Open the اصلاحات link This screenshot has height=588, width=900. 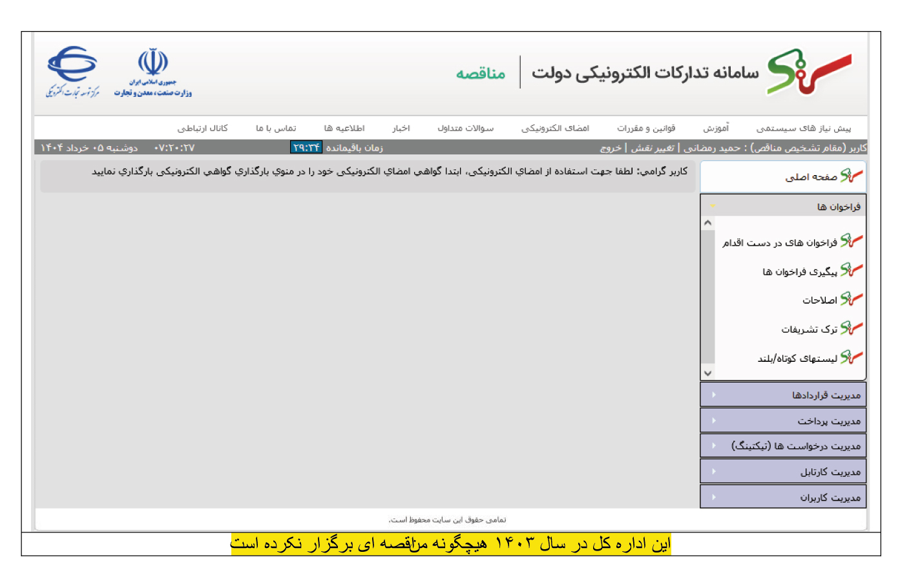pyautogui.click(x=820, y=300)
